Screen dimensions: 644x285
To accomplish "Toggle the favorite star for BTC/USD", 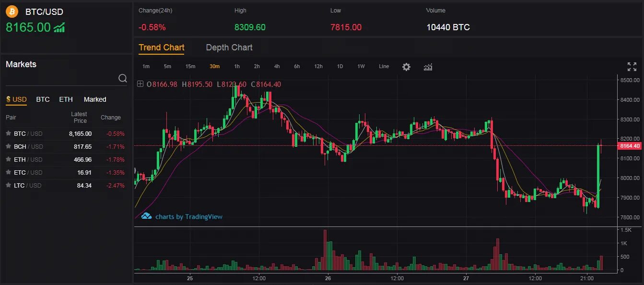I will pyautogui.click(x=8, y=133).
